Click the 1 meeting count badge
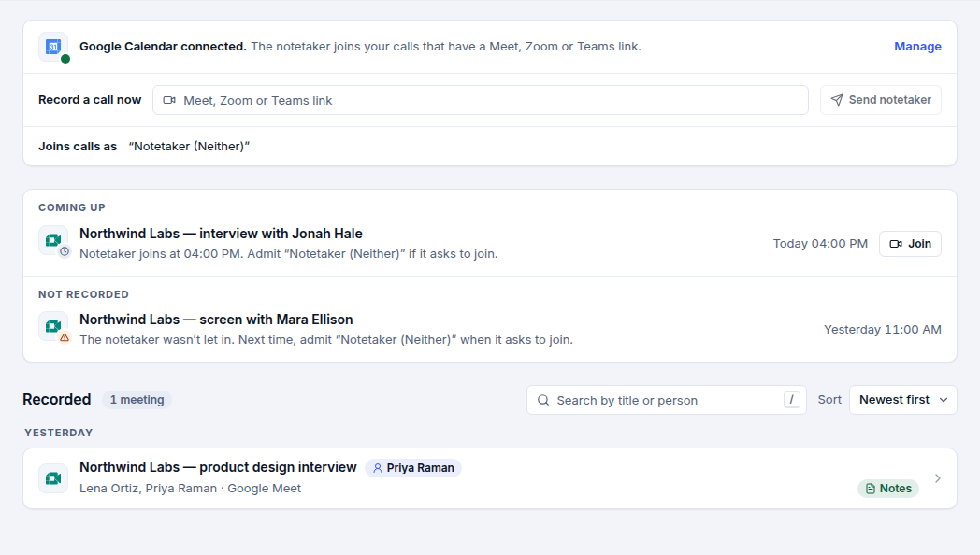This screenshot has height=555, width=980. click(137, 400)
